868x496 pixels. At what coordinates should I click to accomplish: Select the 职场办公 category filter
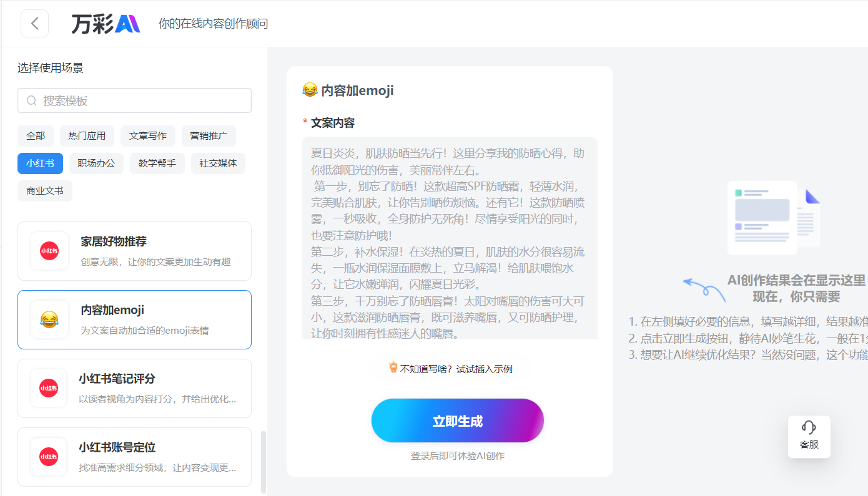click(x=96, y=163)
